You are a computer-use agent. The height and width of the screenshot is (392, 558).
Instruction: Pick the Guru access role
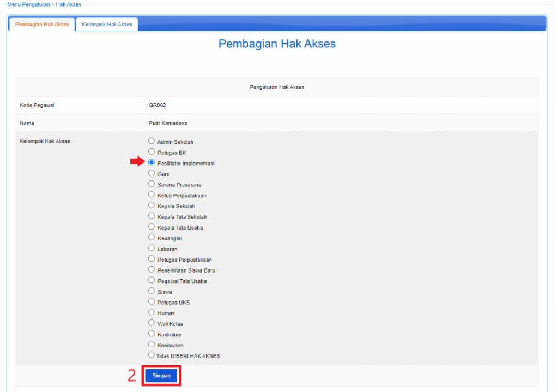click(x=151, y=173)
